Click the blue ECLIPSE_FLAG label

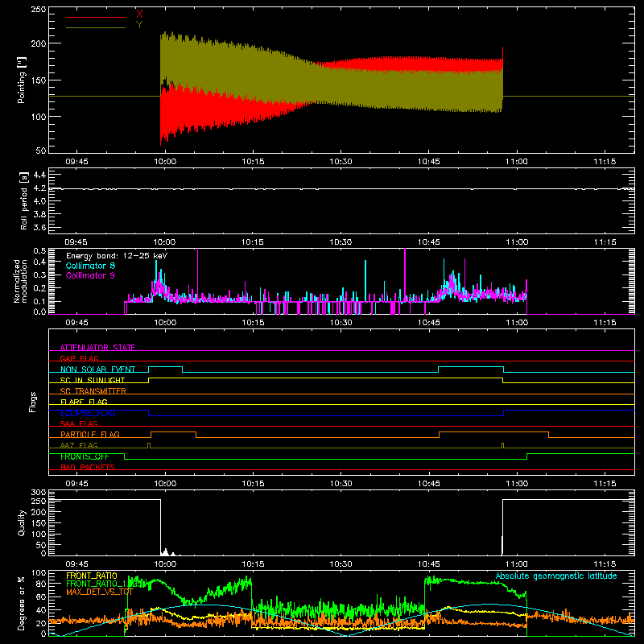(x=88, y=413)
